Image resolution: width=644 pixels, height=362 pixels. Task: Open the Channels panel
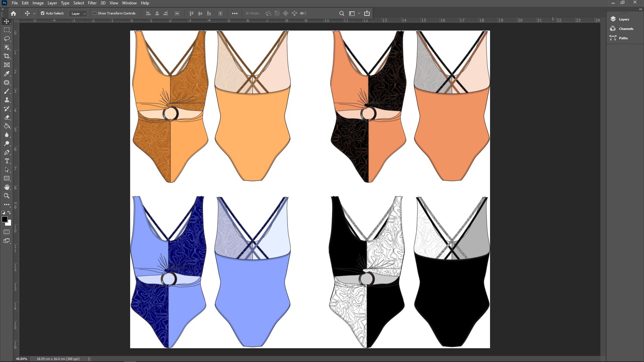tap(626, 29)
